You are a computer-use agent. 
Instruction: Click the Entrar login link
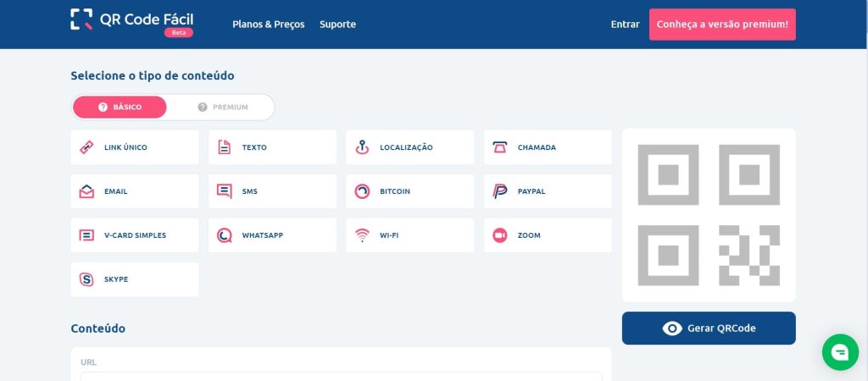pyautogui.click(x=625, y=25)
